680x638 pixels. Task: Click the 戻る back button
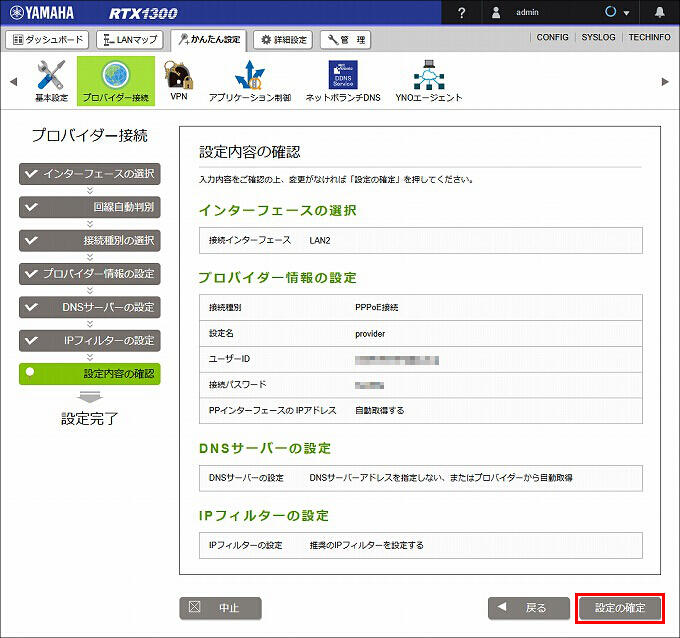tap(529, 608)
